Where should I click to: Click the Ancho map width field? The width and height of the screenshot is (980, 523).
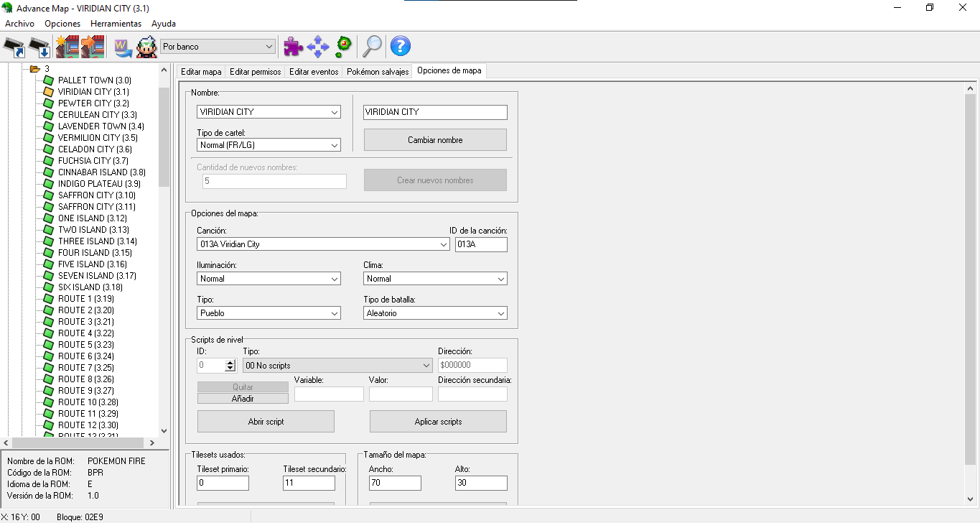tap(395, 483)
